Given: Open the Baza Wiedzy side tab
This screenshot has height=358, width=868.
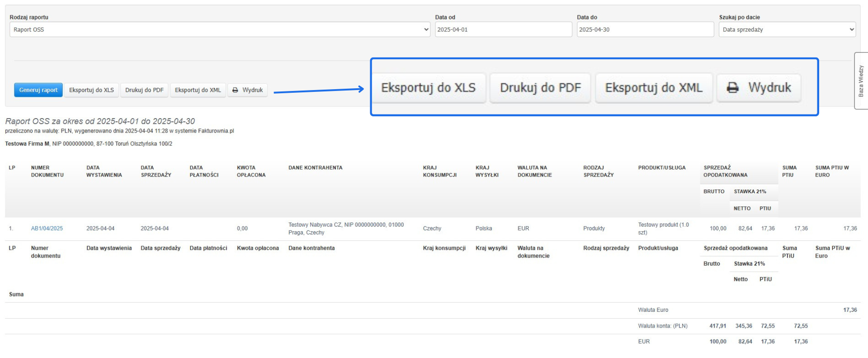Looking at the screenshot, I should (861, 81).
